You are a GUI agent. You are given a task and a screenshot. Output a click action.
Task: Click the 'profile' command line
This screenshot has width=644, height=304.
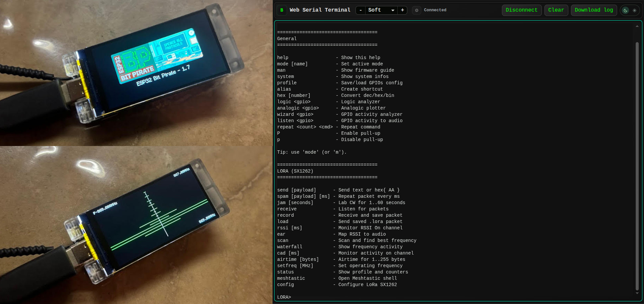(x=340, y=83)
